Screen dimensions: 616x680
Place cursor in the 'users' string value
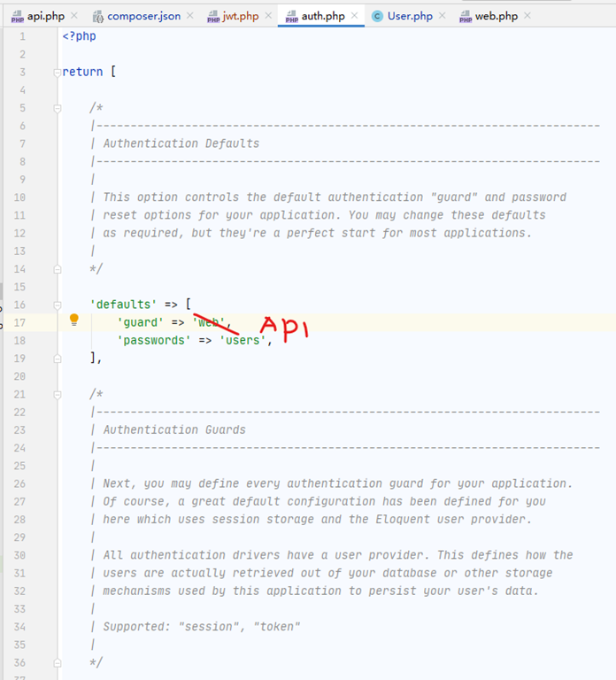click(x=245, y=340)
